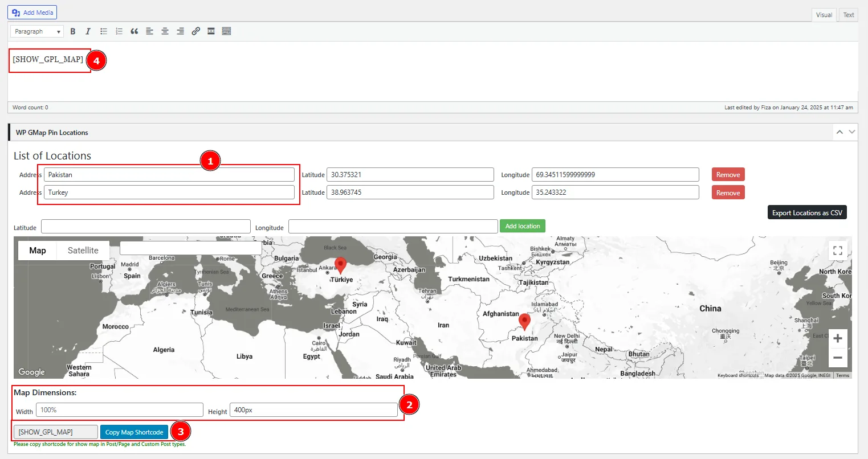Click the red pin on Türkiye
This screenshot has width=868, height=459.
pyautogui.click(x=340, y=265)
